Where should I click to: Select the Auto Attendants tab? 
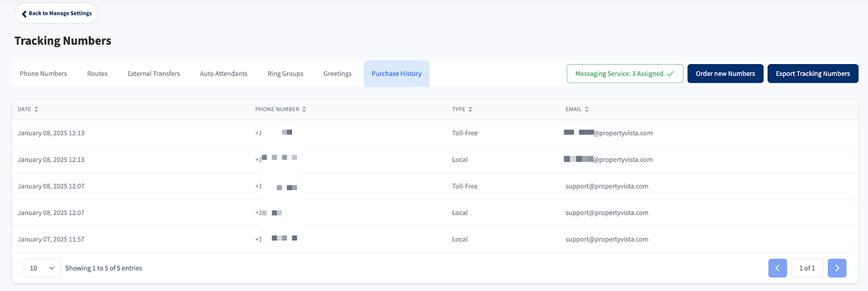(x=224, y=74)
